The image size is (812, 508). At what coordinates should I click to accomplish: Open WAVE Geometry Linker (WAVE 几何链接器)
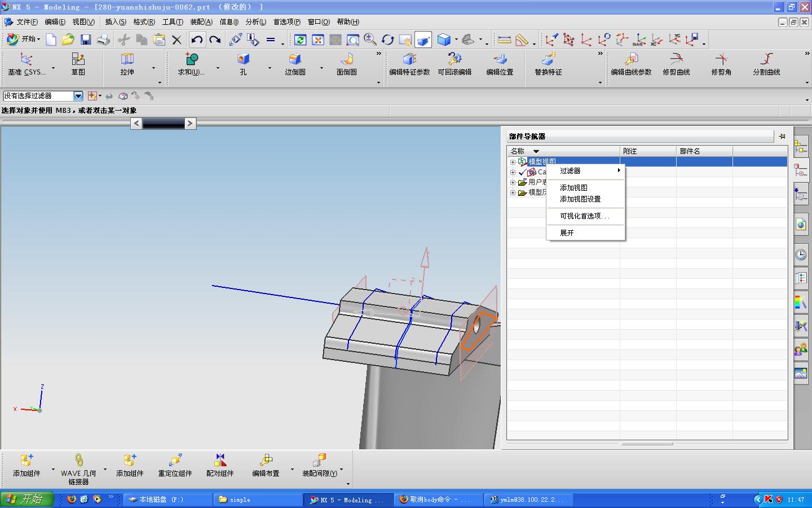(78, 470)
